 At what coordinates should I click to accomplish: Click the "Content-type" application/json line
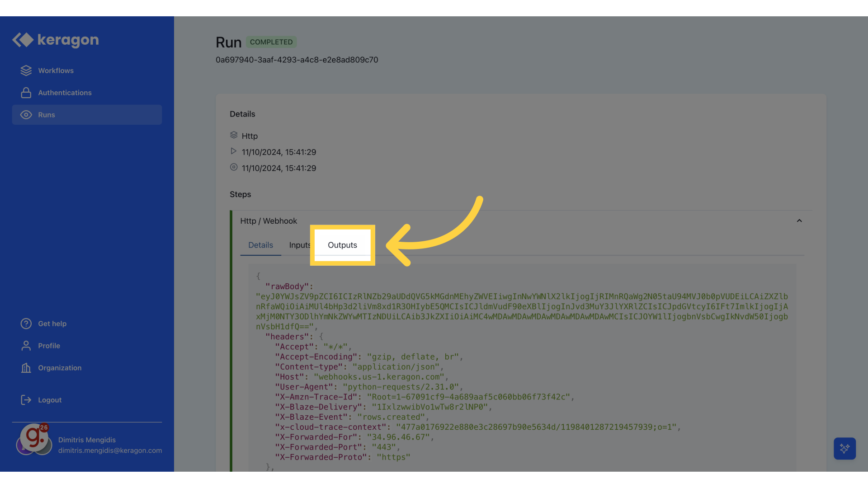coord(359,367)
